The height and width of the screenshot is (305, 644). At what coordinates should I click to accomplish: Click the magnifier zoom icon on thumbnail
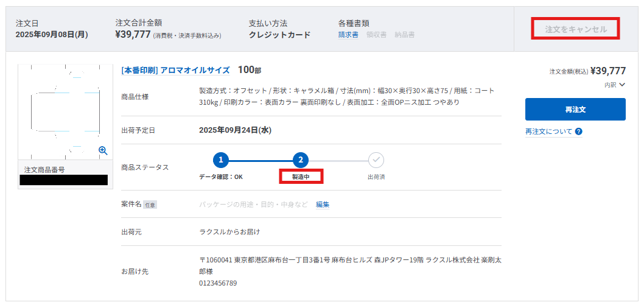103,150
